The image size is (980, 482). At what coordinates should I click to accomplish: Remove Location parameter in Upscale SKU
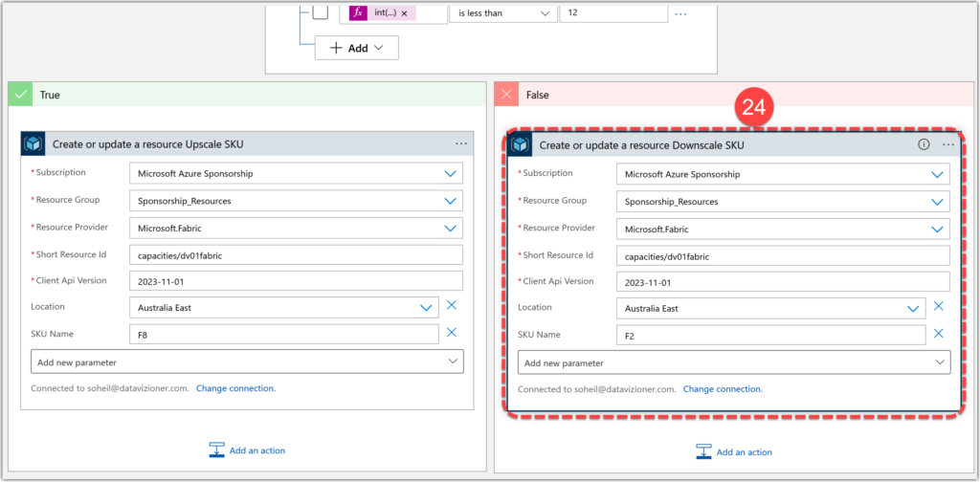pyautogui.click(x=452, y=305)
